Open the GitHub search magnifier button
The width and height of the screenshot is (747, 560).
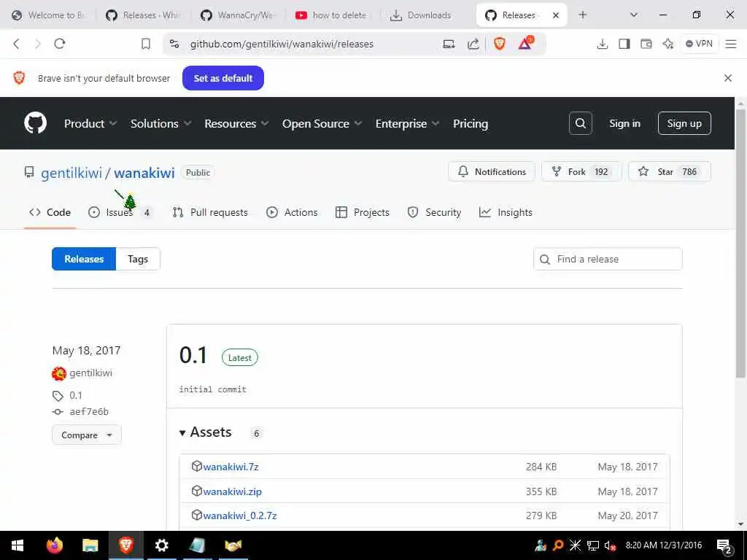coord(580,123)
